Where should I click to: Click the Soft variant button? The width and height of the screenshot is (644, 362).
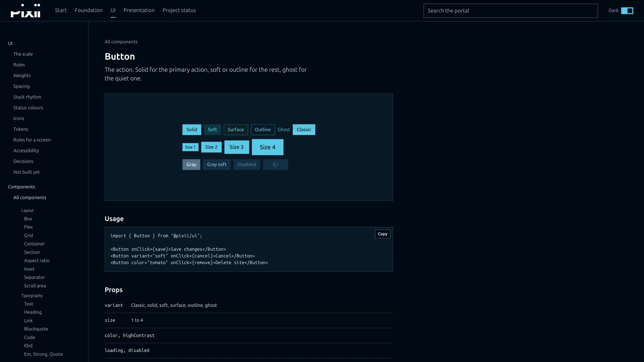212,130
